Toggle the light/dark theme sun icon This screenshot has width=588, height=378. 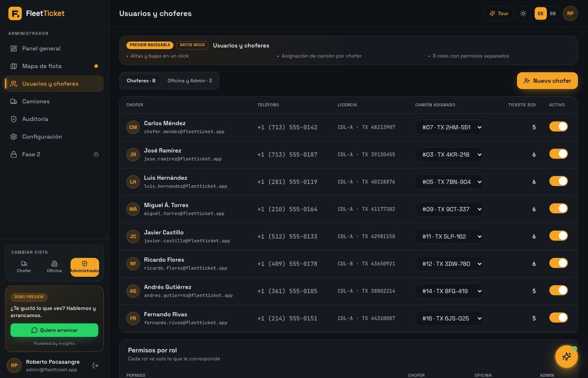(523, 13)
